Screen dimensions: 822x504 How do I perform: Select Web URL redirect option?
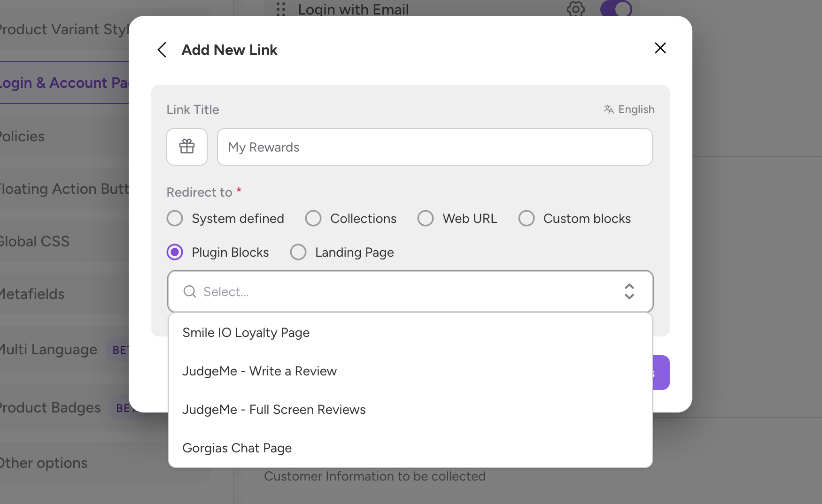426,218
